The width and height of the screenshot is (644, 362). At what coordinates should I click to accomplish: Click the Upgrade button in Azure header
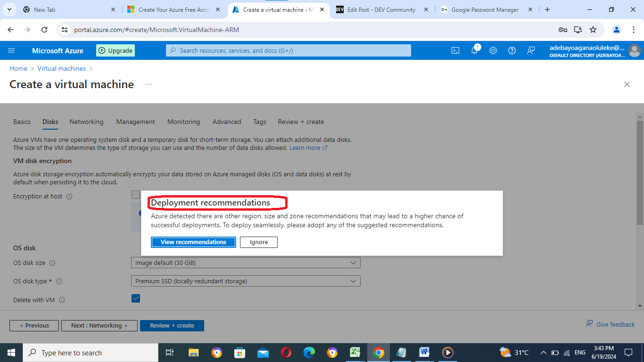click(116, 50)
